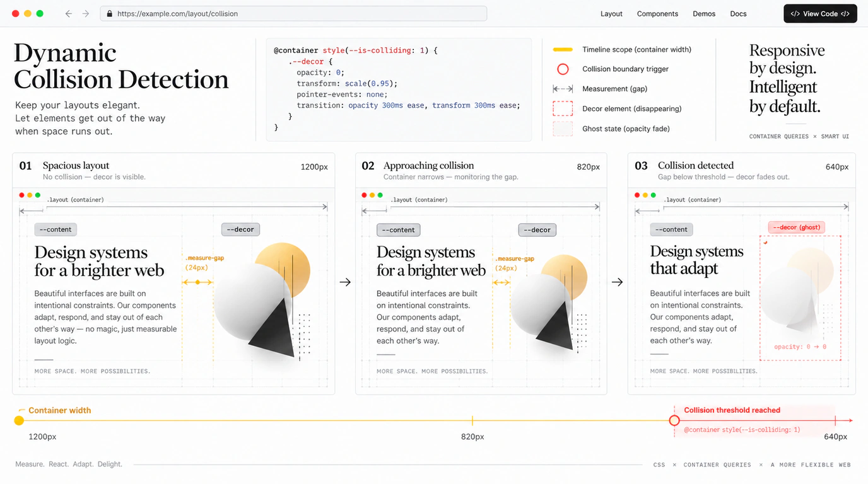Click the red circle Collision boundary trigger icon
This screenshot has width=868, height=484.
[563, 69]
